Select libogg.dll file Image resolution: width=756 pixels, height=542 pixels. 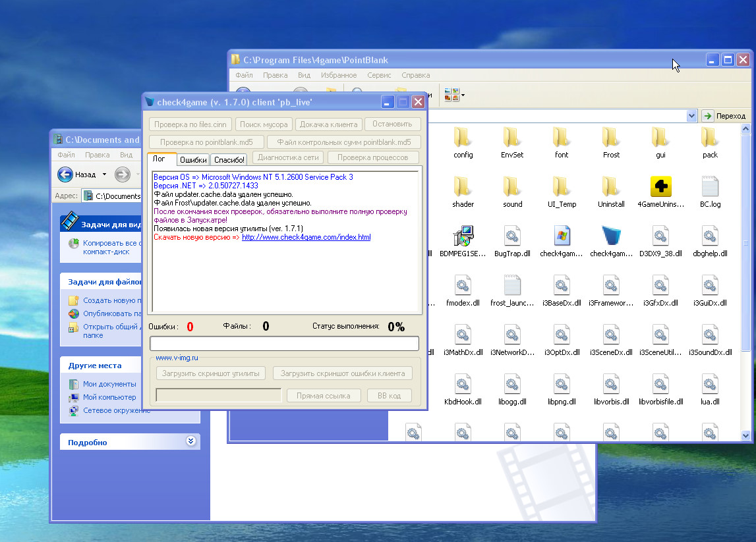pos(512,389)
